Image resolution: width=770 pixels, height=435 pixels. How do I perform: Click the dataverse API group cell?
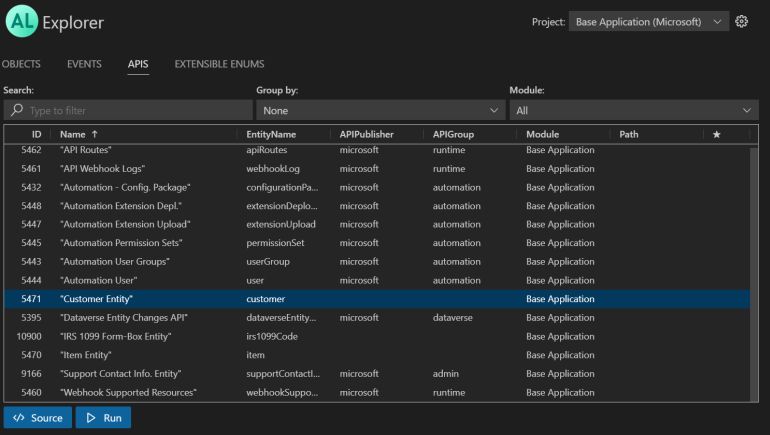point(452,317)
